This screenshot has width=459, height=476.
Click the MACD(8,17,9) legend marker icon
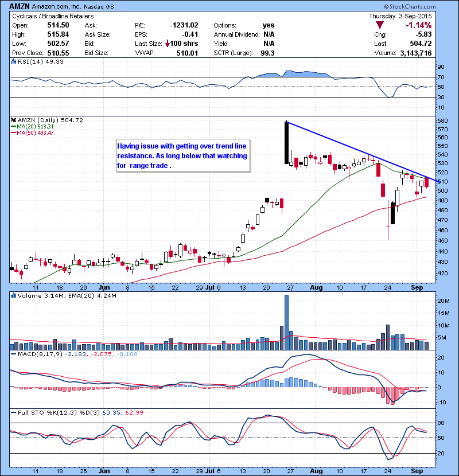13,356
